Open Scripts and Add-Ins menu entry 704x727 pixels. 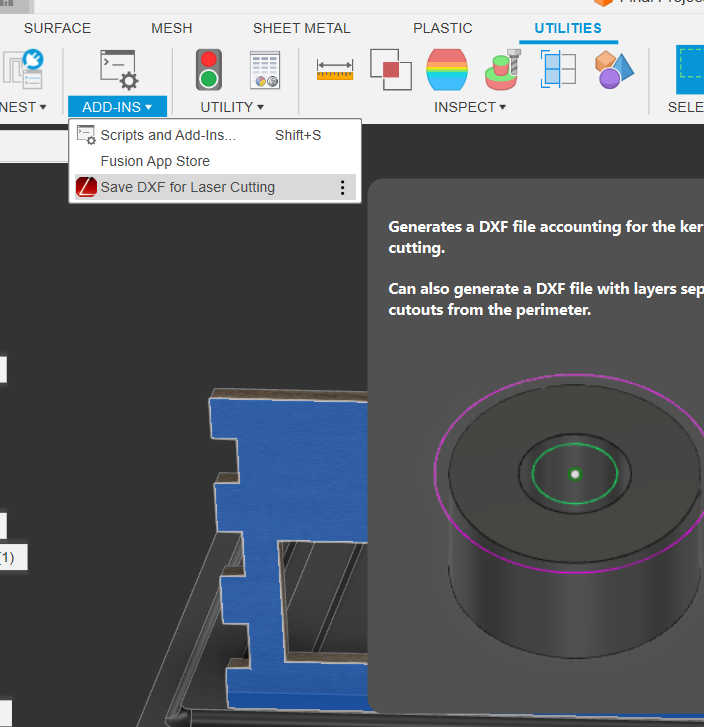tap(168, 135)
